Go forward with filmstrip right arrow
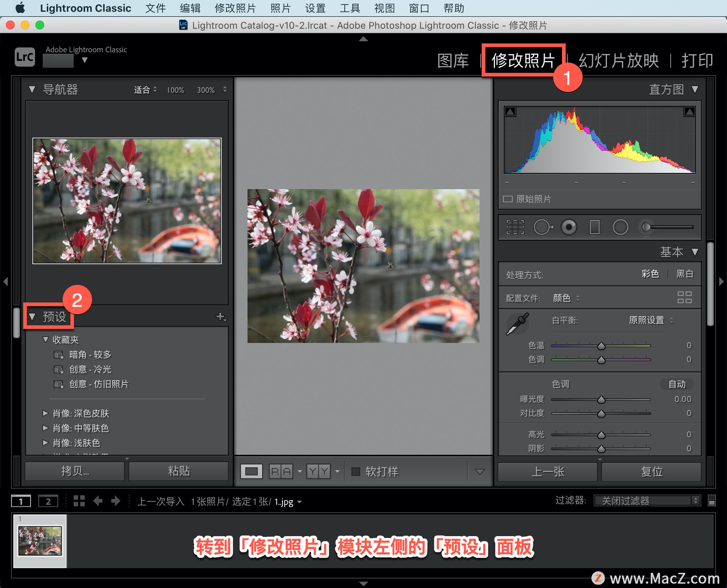The image size is (727, 588). 115,501
